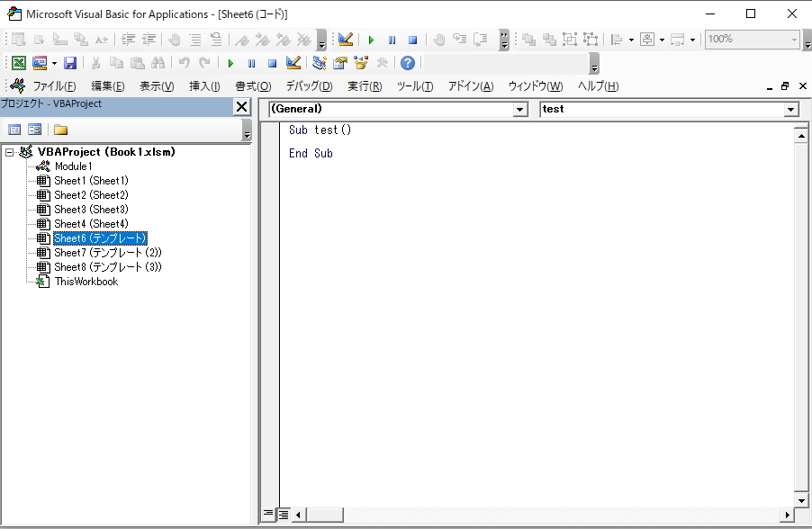Open the 100% zoom combo box
Image resolution: width=812 pixels, height=529 pixels.
click(x=753, y=40)
